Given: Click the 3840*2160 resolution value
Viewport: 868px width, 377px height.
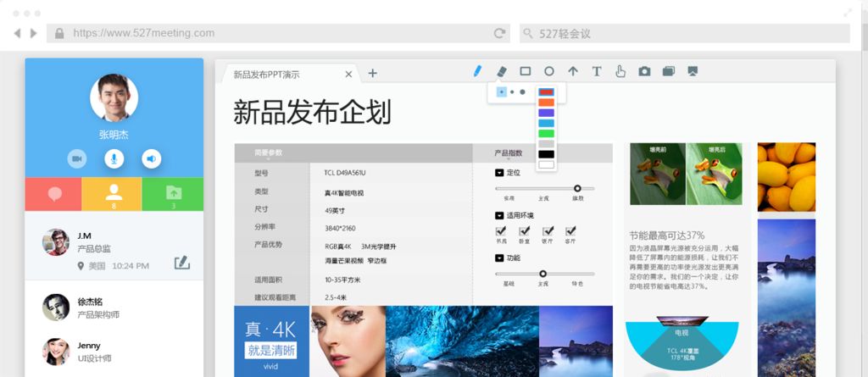Looking at the screenshot, I should [x=341, y=228].
